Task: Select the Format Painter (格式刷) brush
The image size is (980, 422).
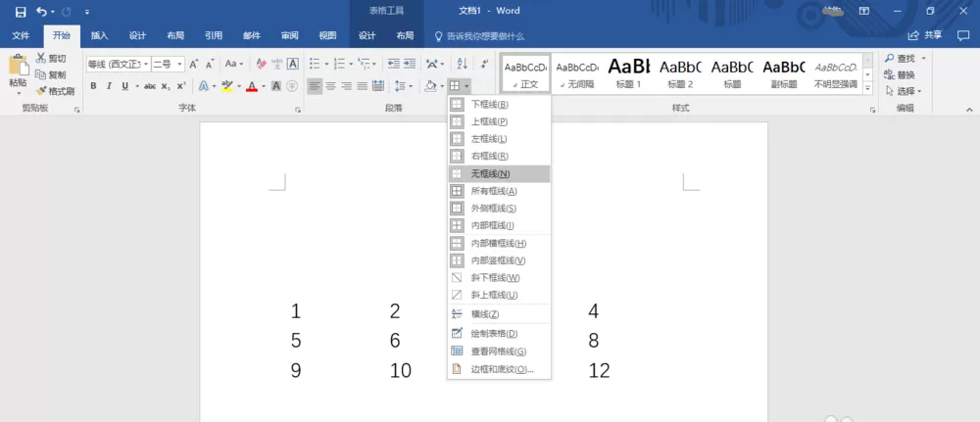Action: 55,90
